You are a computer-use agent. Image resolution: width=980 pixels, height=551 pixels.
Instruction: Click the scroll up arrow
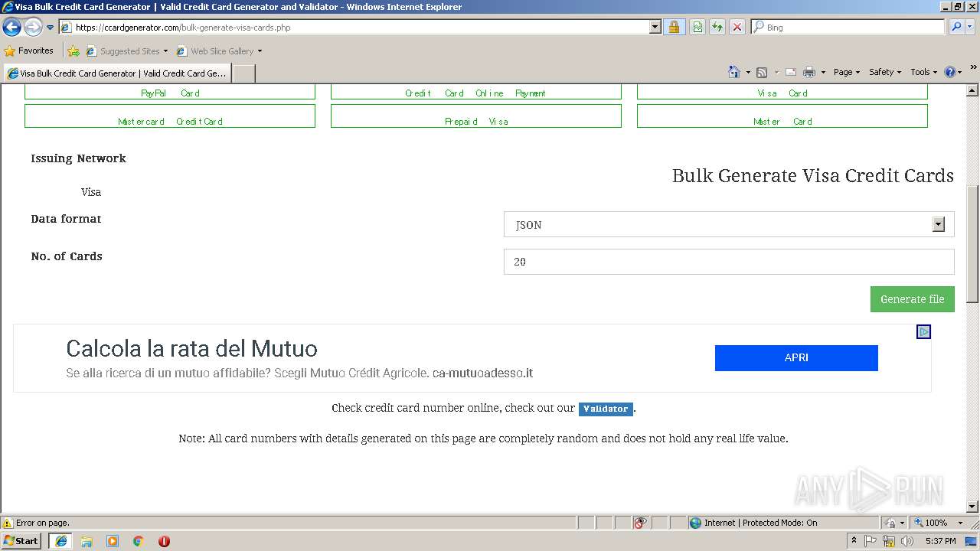coord(972,90)
